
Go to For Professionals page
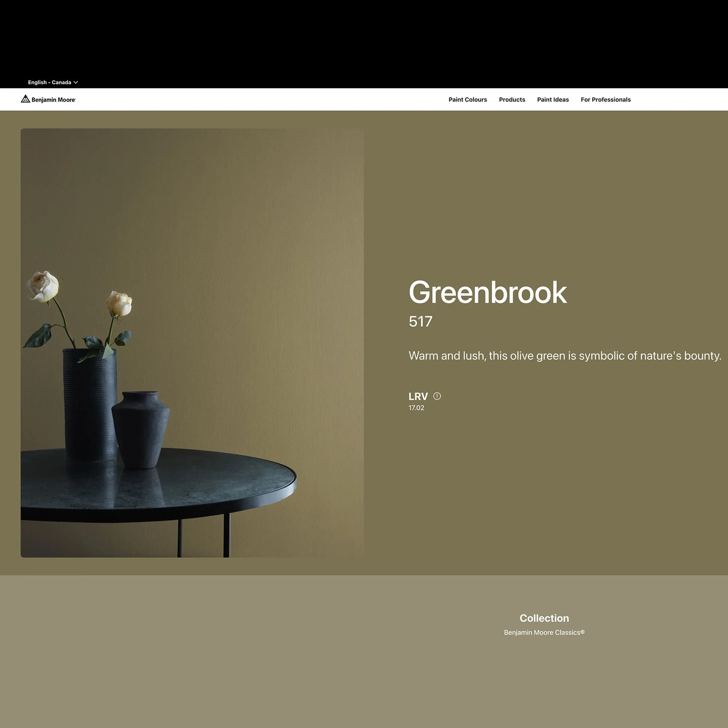click(x=606, y=99)
